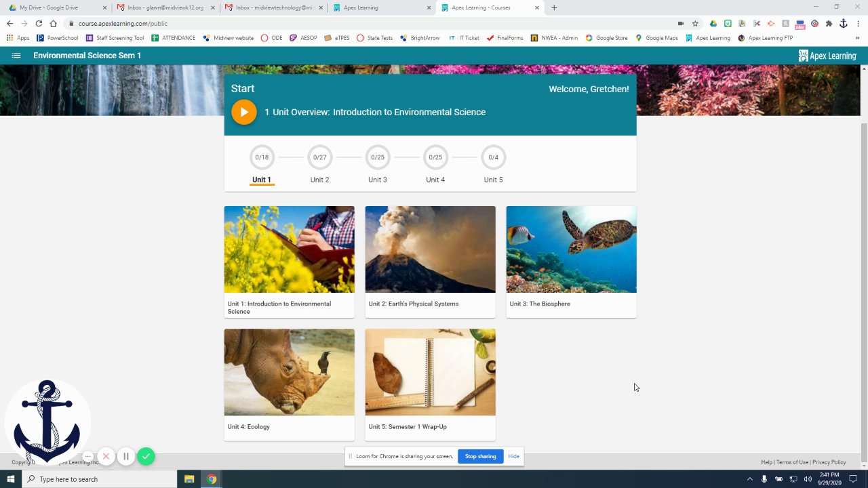The image size is (868, 488).
Task: Open the Apex Learning FTP bookmark
Action: click(x=765, y=38)
